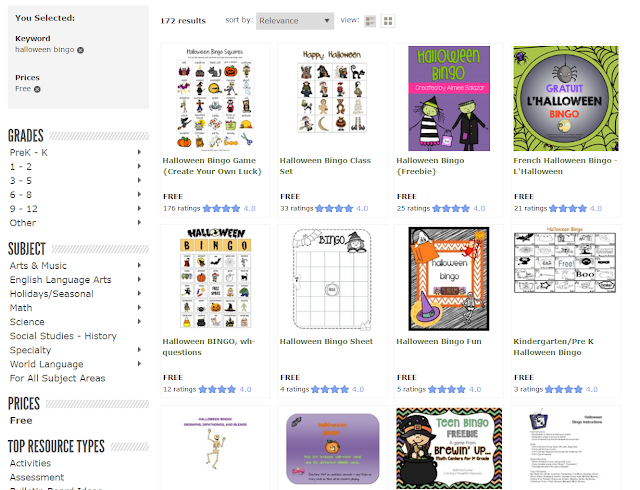View the 33 ratings stars

(334, 209)
